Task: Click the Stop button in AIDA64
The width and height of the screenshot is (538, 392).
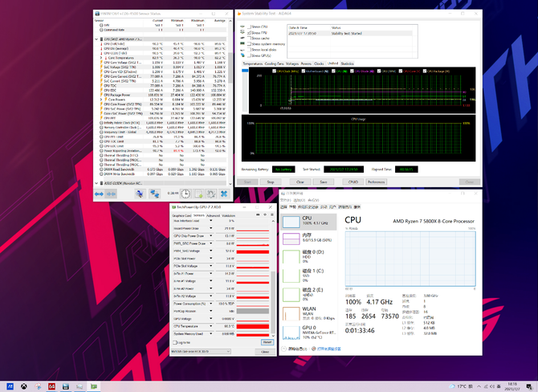Action: pos(271,182)
